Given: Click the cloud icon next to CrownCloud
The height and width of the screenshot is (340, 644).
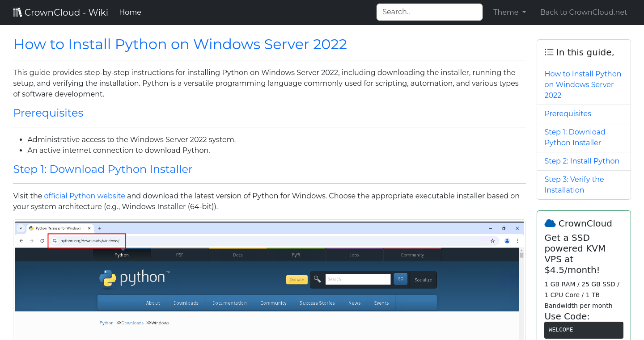Looking at the screenshot, I should 550,223.
